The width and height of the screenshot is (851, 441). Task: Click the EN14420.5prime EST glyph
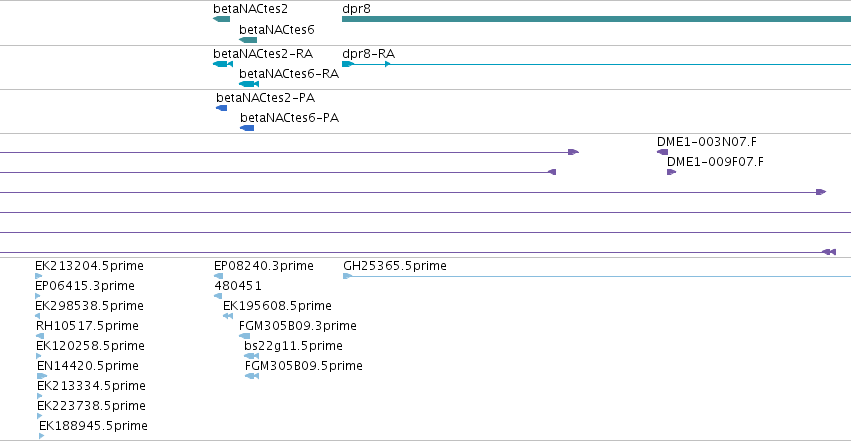(42, 376)
